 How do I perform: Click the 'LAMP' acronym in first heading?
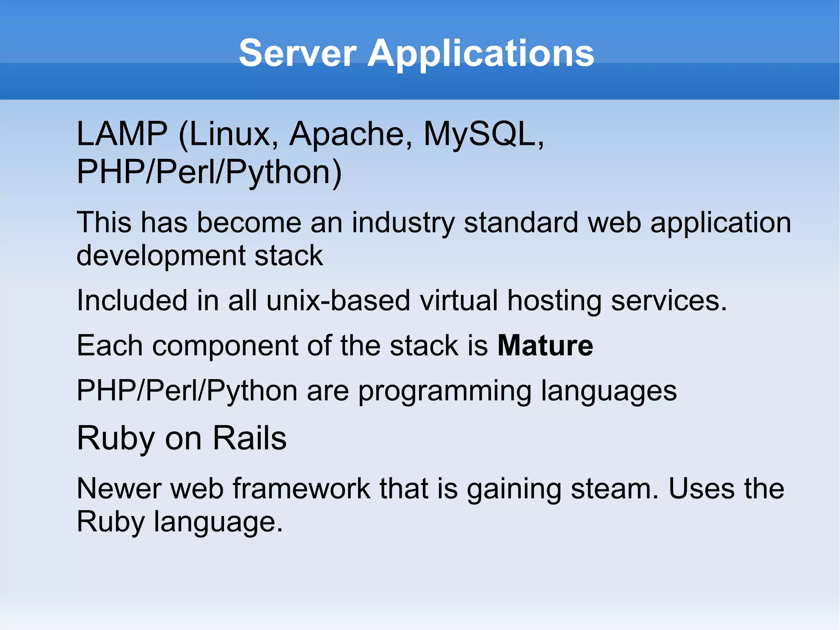[x=122, y=134]
